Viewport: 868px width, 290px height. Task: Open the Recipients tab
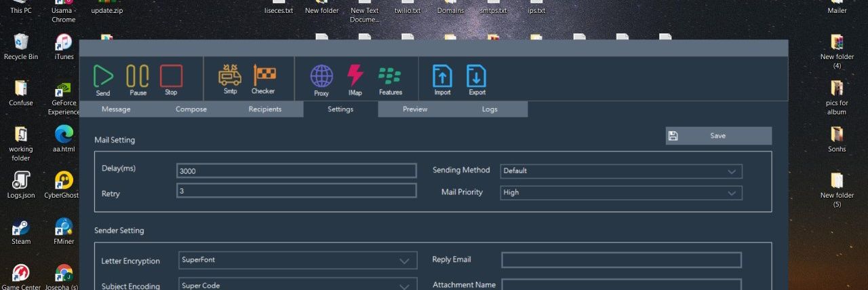(x=265, y=109)
